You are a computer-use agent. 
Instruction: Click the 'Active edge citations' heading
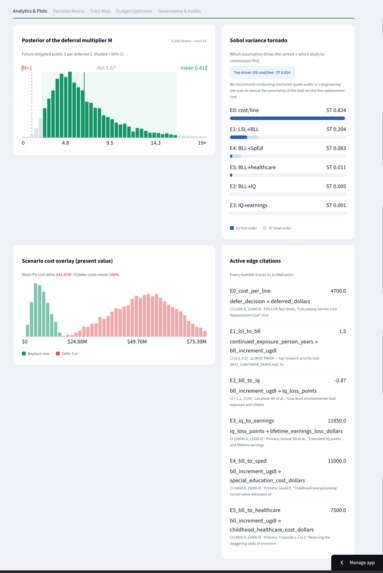coord(255,261)
